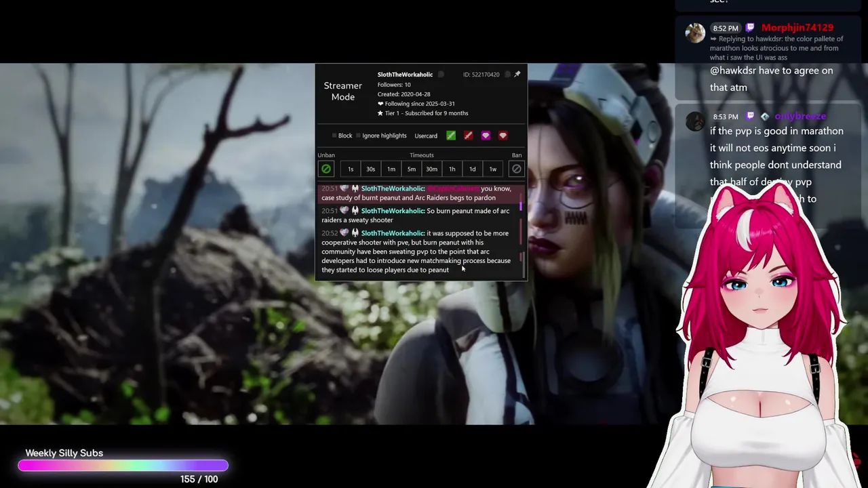Viewport: 868px width, 488px height.
Task: Click the Twitch badge next to Morphjin74129
Action: point(750,28)
